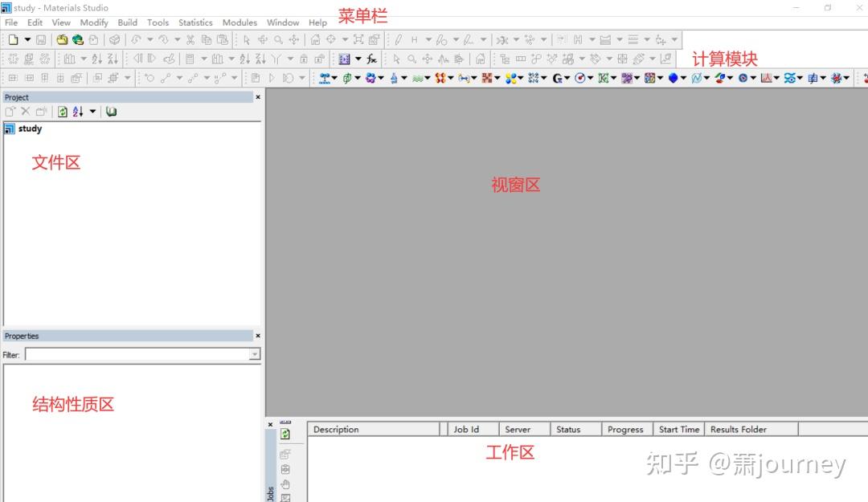Click the fx function icon
868x502 pixels.
point(371,59)
